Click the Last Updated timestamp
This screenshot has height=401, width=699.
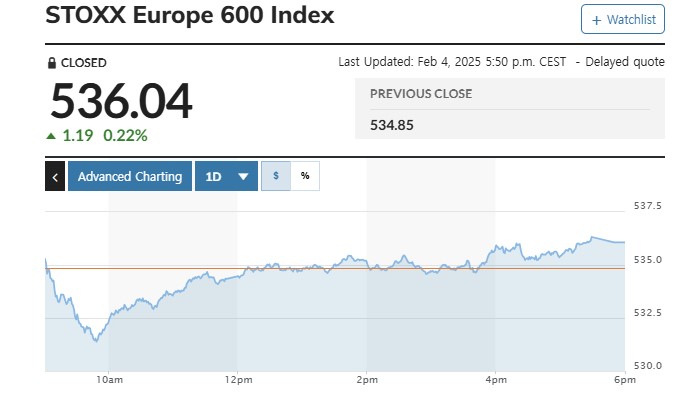pos(453,62)
